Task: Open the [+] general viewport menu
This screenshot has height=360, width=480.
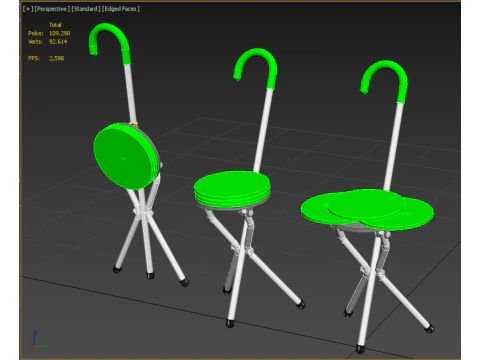Action: pos(28,9)
